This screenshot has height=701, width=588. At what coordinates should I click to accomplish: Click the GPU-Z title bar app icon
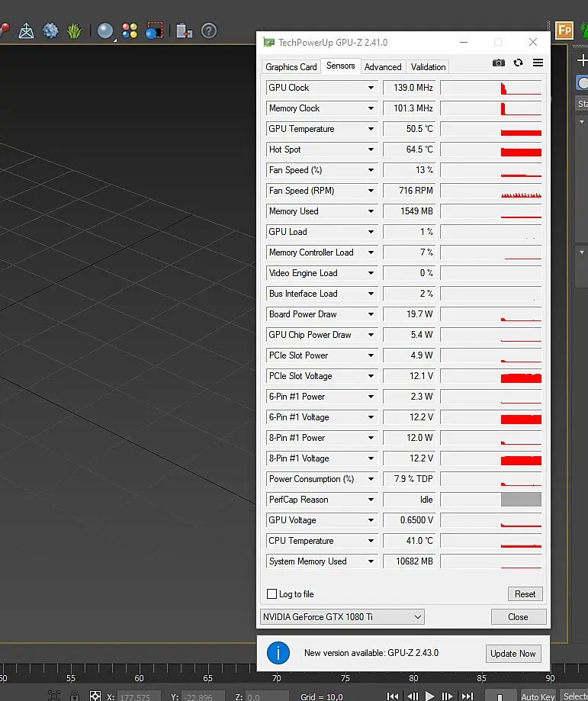[268, 43]
